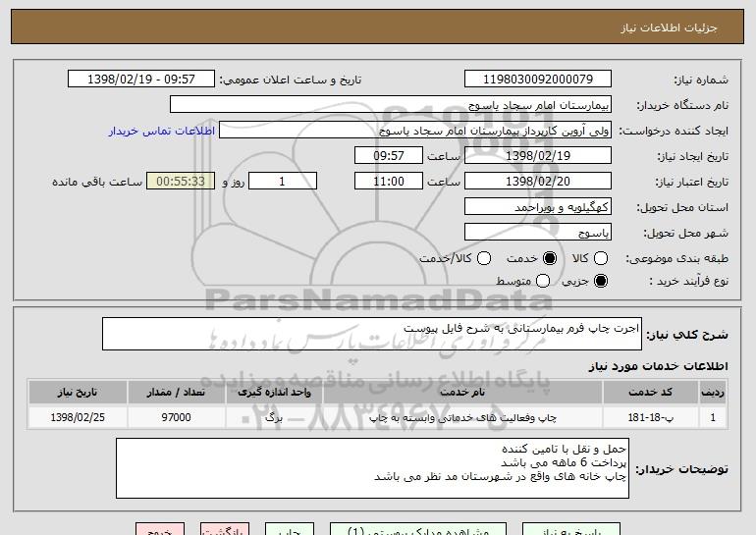Click the نوع فرآیند خرید label

[x=688, y=281]
